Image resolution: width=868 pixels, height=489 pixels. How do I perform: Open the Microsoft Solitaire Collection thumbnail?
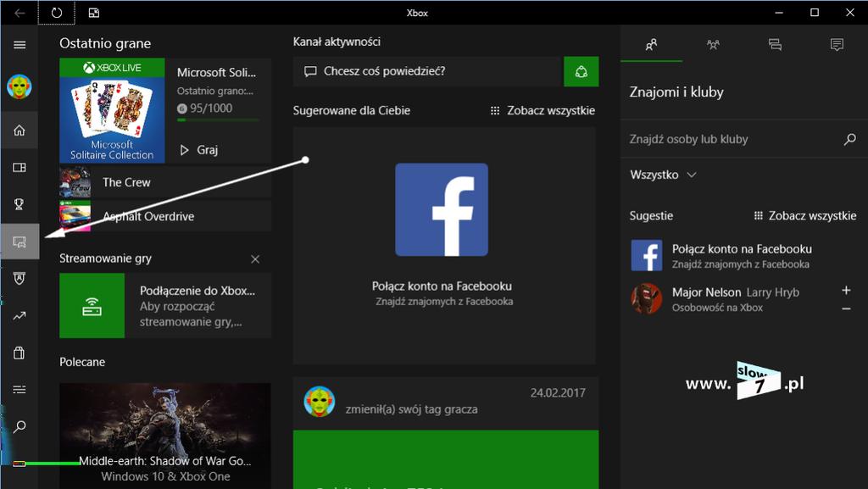pyautogui.click(x=113, y=111)
